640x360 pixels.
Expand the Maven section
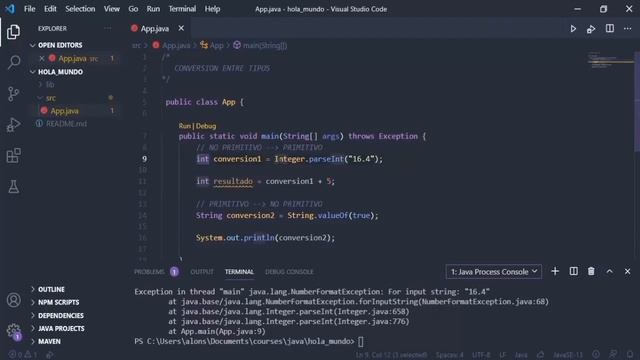click(46, 342)
